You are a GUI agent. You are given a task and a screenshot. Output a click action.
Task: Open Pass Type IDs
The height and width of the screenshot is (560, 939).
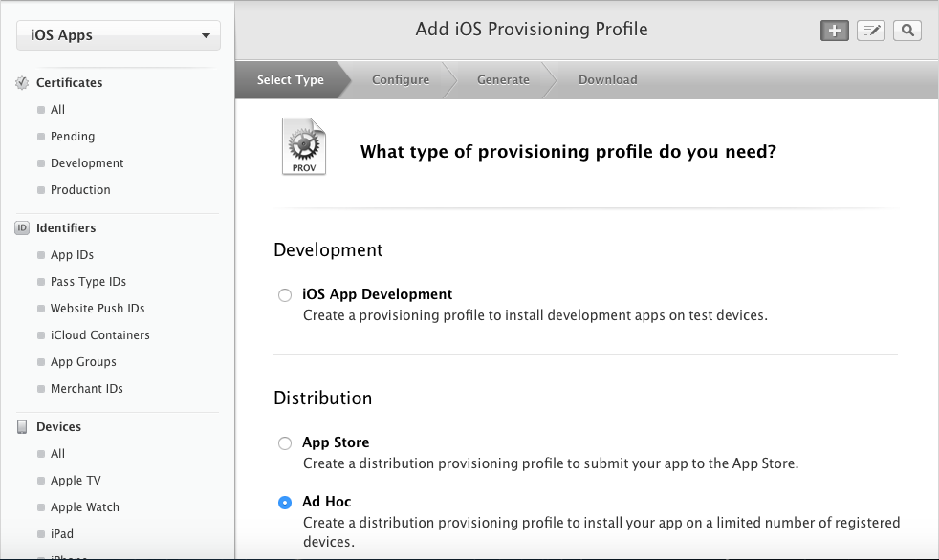(88, 282)
